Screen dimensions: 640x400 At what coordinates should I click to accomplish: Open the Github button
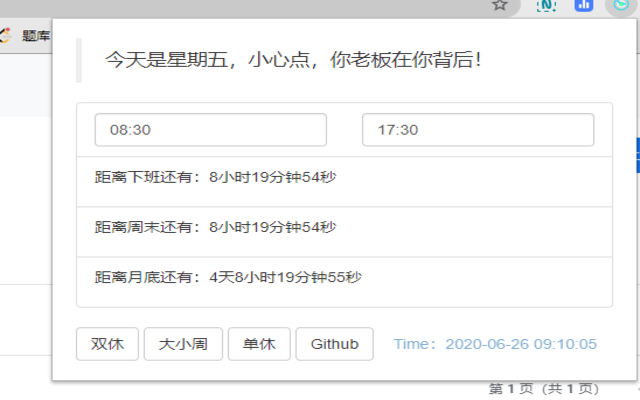tap(335, 344)
